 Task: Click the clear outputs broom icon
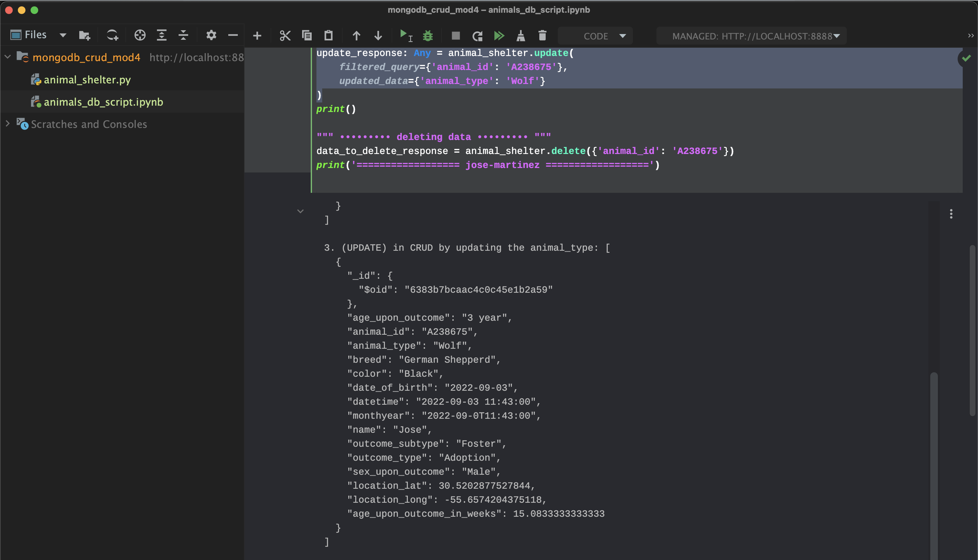click(521, 36)
